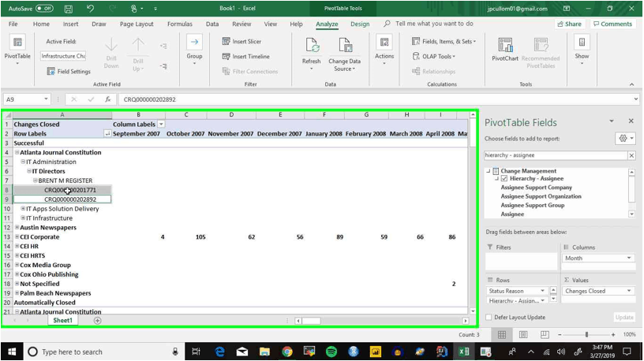Open Status Reason dropdown in Rows
This screenshot has width=644, height=361.
(542, 291)
